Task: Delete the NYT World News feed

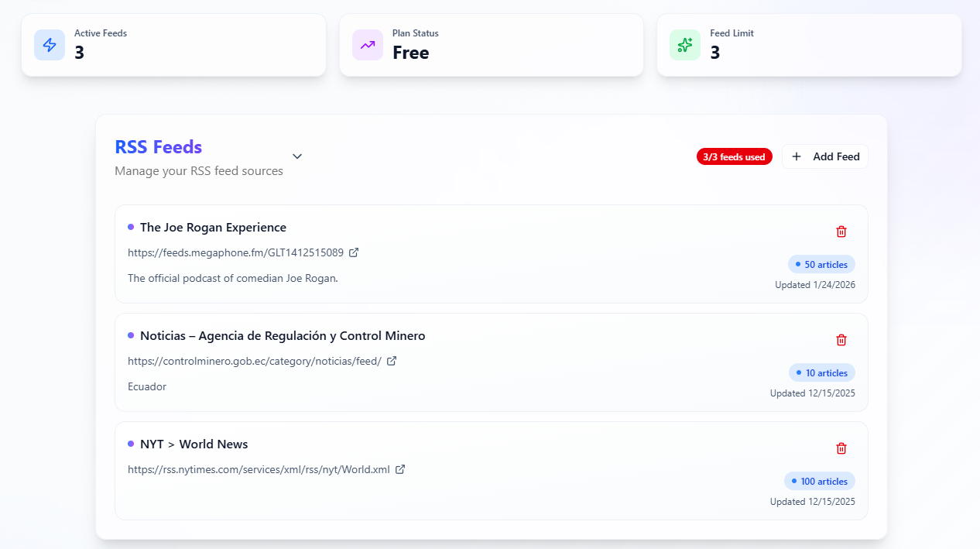Action: pyautogui.click(x=841, y=448)
